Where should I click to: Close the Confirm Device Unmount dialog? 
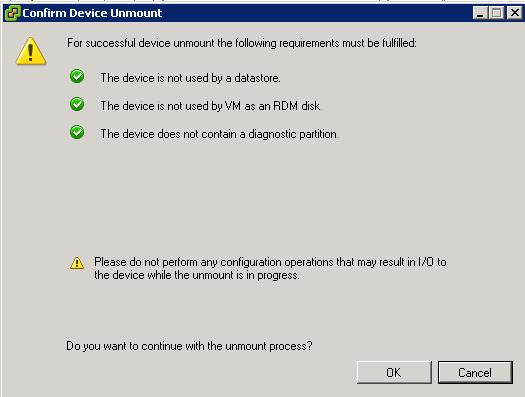(x=514, y=13)
